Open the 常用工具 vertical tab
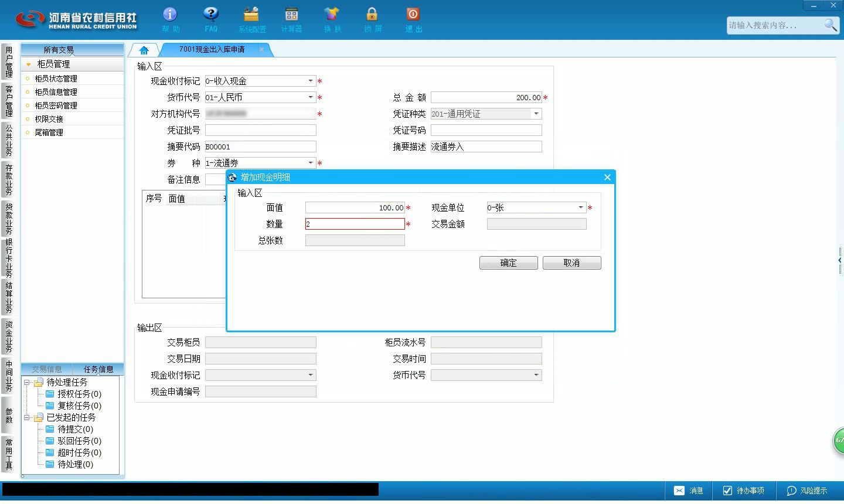Screen dimensions: 844x504 click(x=8, y=455)
